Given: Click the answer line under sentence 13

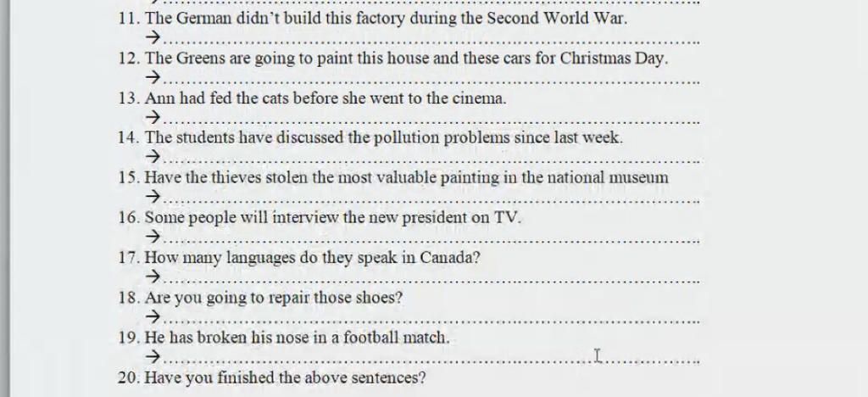Looking at the screenshot, I should (432, 122).
